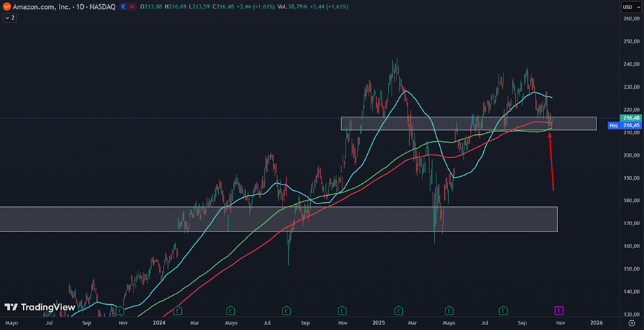Image resolution: width=644 pixels, height=330 pixels.
Task: Click the blue moon market-session icon
Action: click(123, 7)
